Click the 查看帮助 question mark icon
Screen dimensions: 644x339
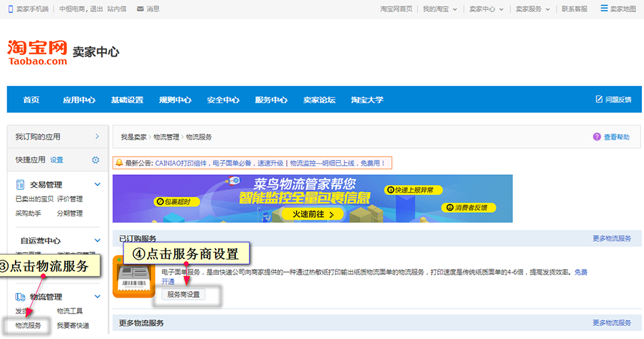[x=597, y=137]
